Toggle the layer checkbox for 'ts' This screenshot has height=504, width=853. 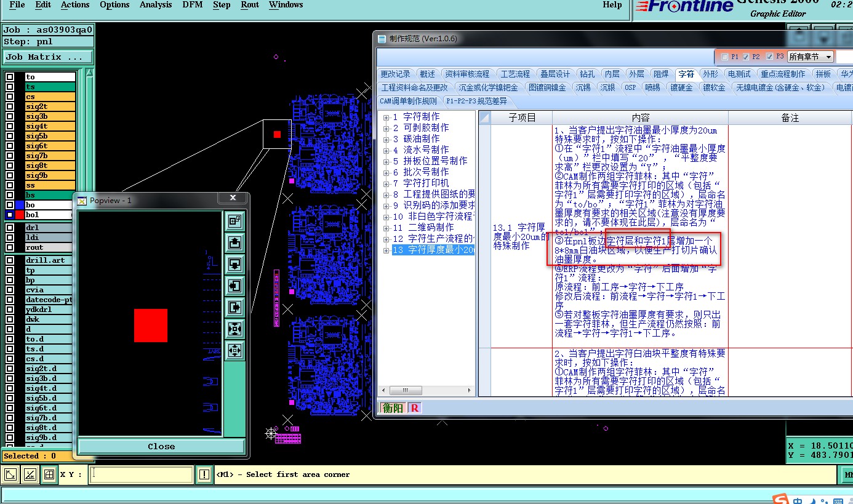pyautogui.click(x=10, y=87)
